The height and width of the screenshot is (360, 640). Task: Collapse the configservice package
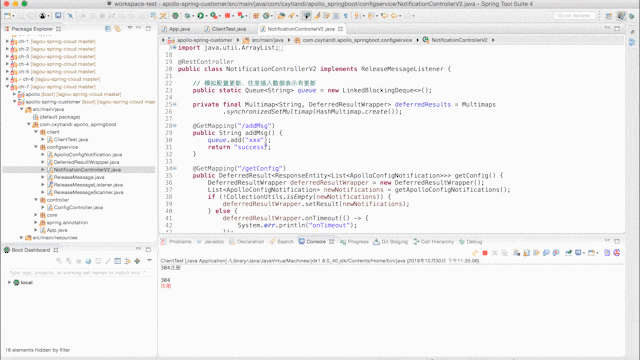pos(36,147)
